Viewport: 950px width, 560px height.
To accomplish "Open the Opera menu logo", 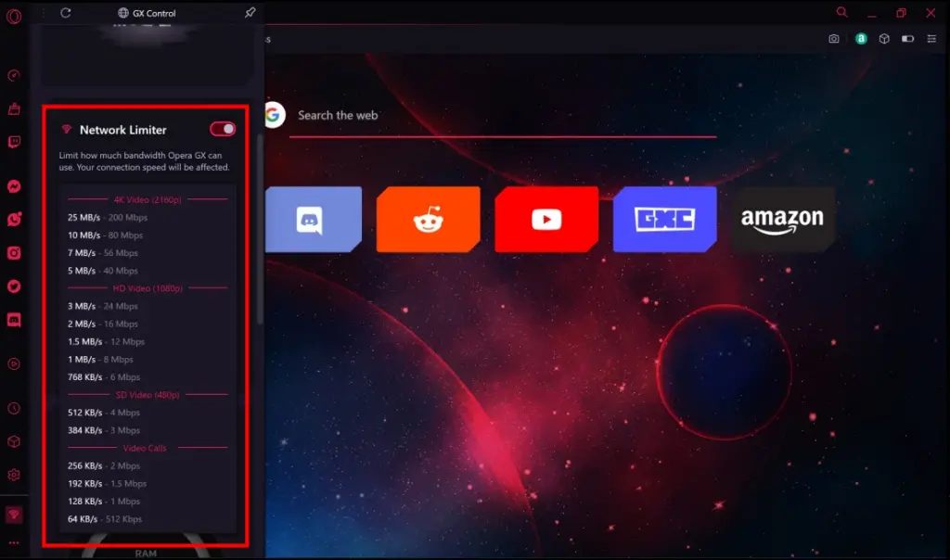I will point(14,17).
